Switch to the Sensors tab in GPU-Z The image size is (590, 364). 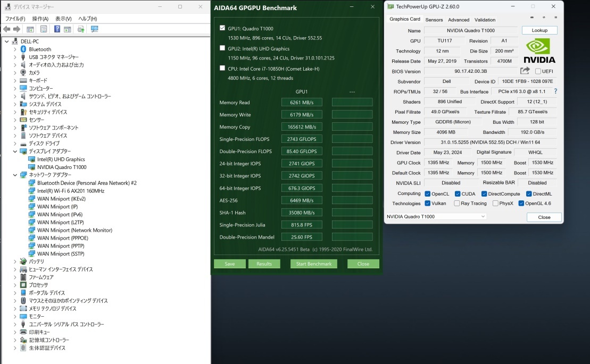434,20
